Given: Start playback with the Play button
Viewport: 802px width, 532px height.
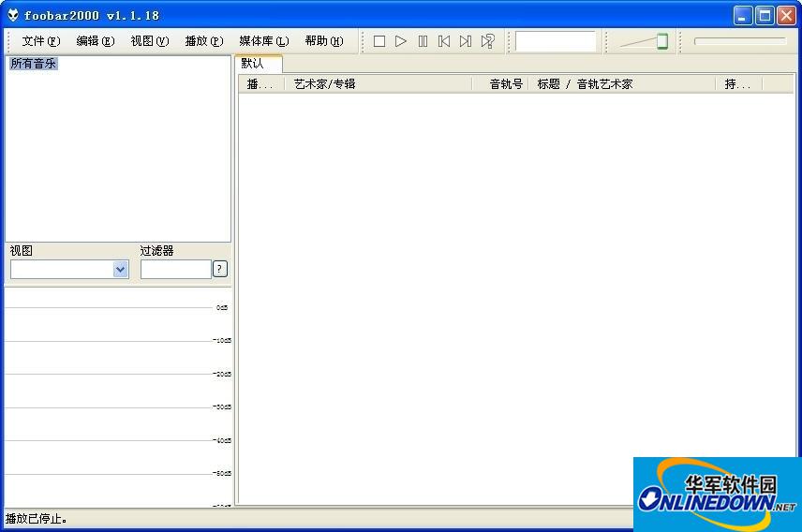Looking at the screenshot, I should [x=400, y=41].
